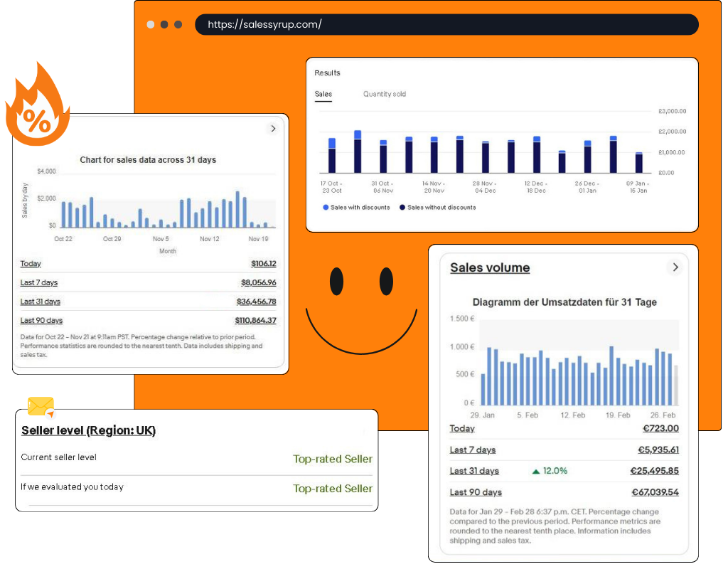
Task: Click the flame percent discount icon
Action: pos(37,107)
